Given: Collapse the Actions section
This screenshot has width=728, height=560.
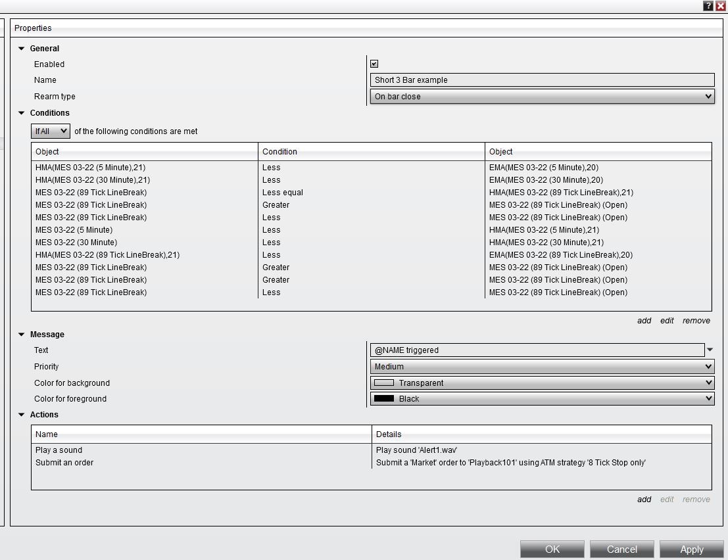Looking at the screenshot, I should coord(21,415).
